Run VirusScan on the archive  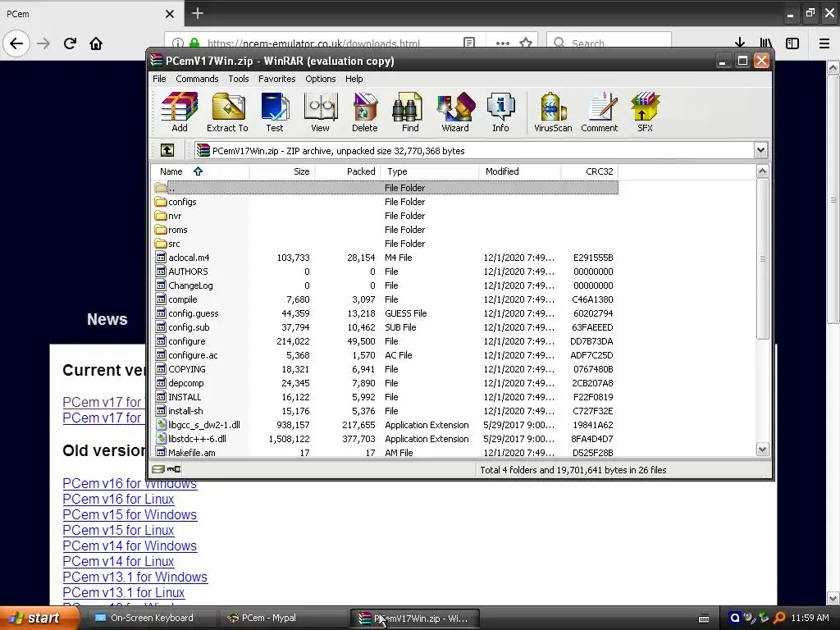(x=553, y=112)
